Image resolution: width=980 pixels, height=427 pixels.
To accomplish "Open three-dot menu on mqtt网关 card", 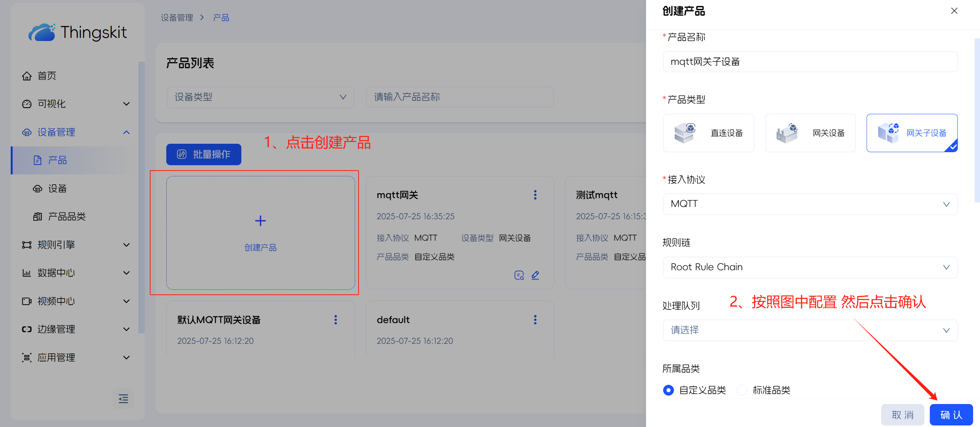I will (x=535, y=195).
